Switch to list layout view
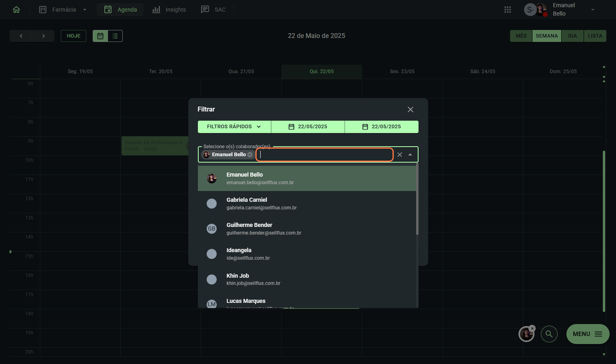616x364 pixels. pos(115,36)
